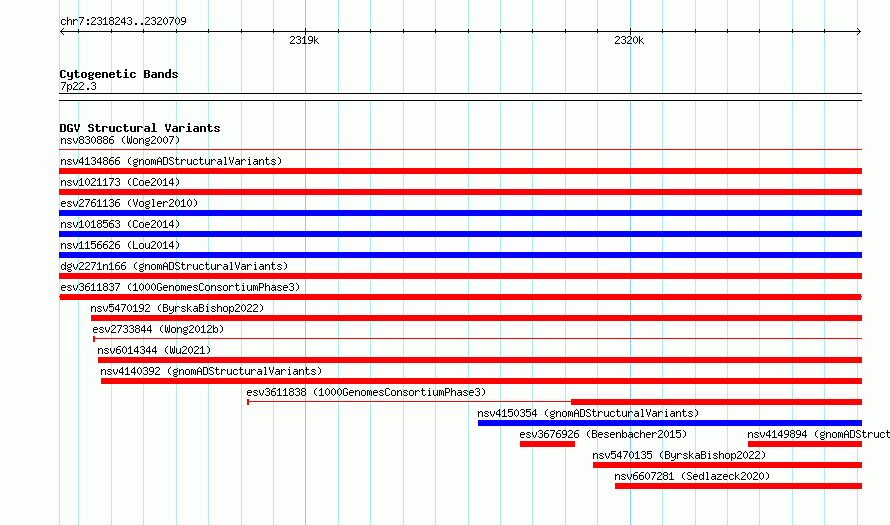Select the esv2733844 (Wong2012b) label
The image size is (890, 525).
point(158,329)
